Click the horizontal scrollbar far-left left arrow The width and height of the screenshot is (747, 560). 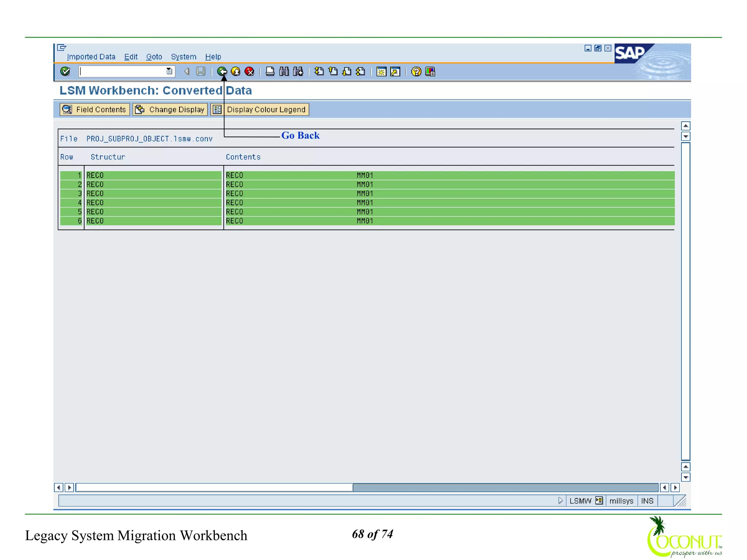pyautogui.click(x=58, y=487)
